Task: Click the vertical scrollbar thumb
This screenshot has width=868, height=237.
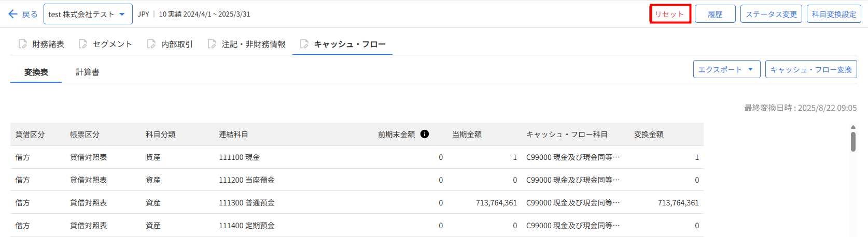Action: click(x=853, y=141)
